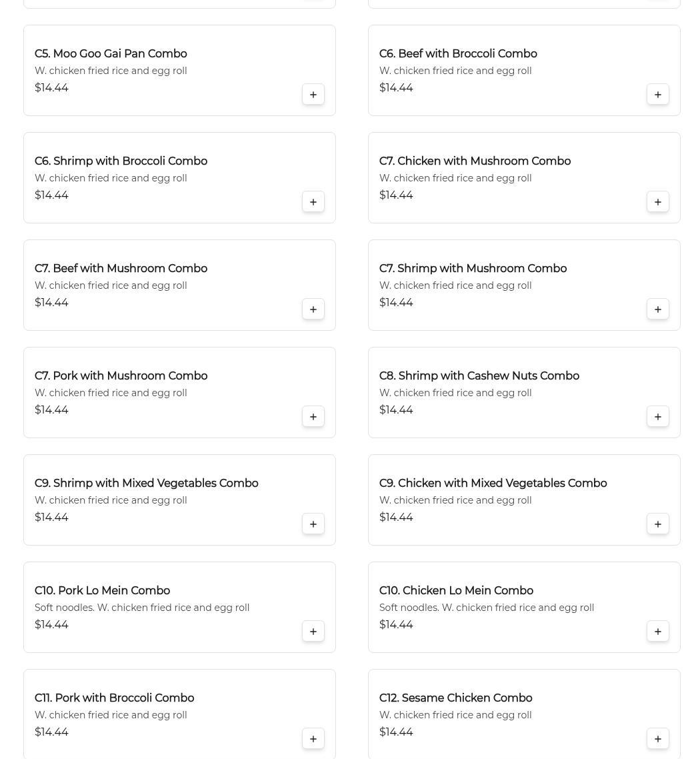The width and height of the screenshot is (700, 759).
Task: Add C9 Shrimp with Mixed Vegetables Combo
Action: (313, 524)
